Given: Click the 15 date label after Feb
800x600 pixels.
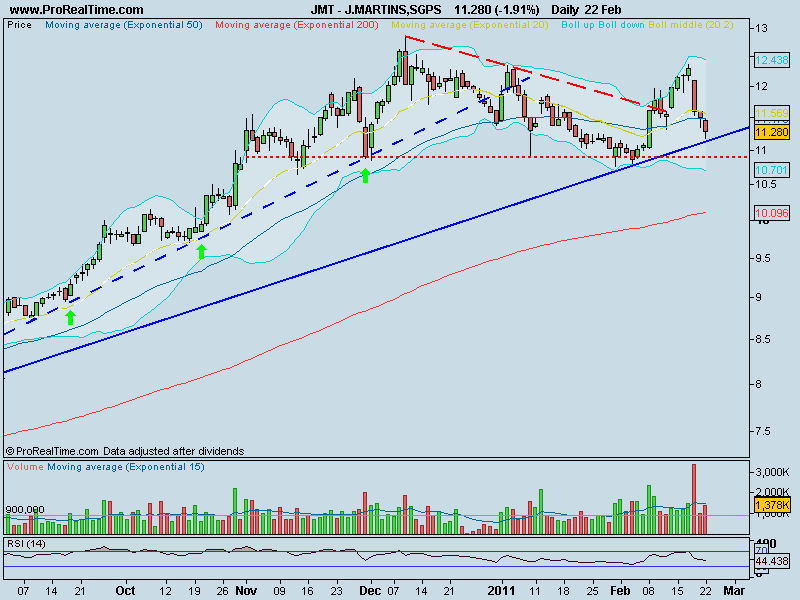Looking at the screenshot, I should [678, 591].
